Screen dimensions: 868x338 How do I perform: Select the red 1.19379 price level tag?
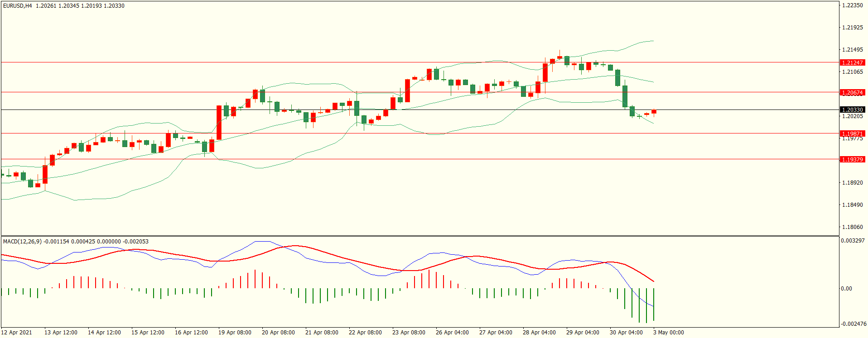pos(852,160)
